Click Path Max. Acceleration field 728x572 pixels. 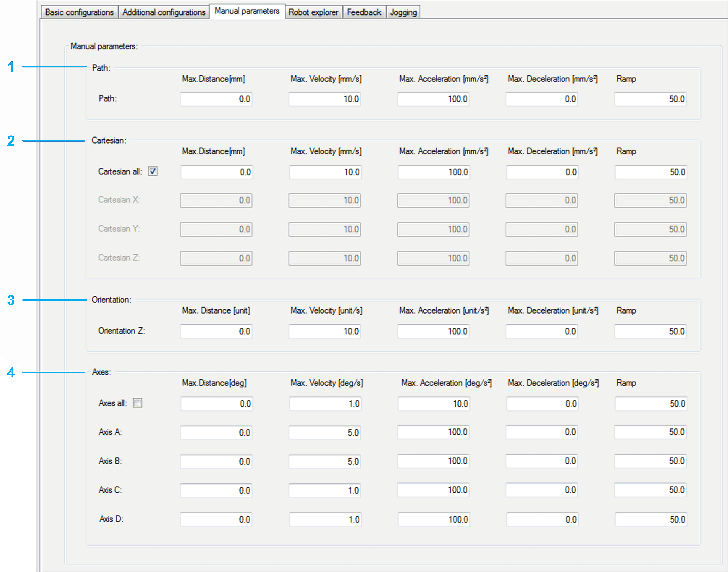click(433, 99)
